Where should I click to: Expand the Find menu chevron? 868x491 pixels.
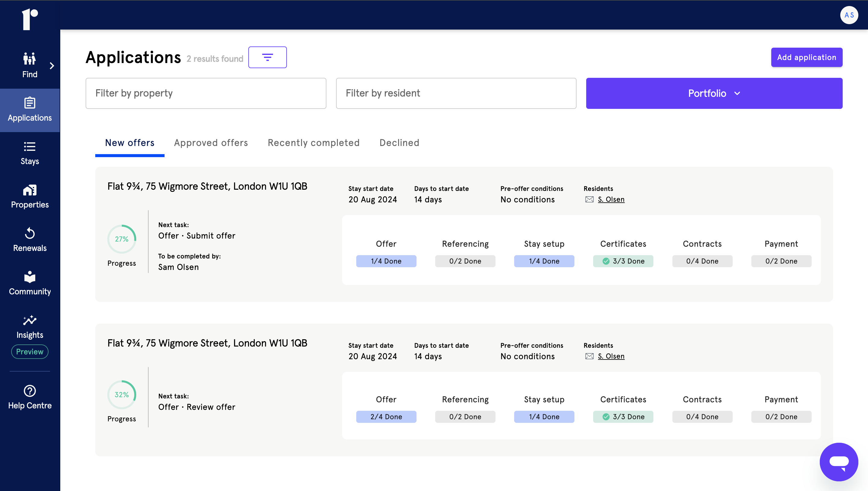(52, 66)
